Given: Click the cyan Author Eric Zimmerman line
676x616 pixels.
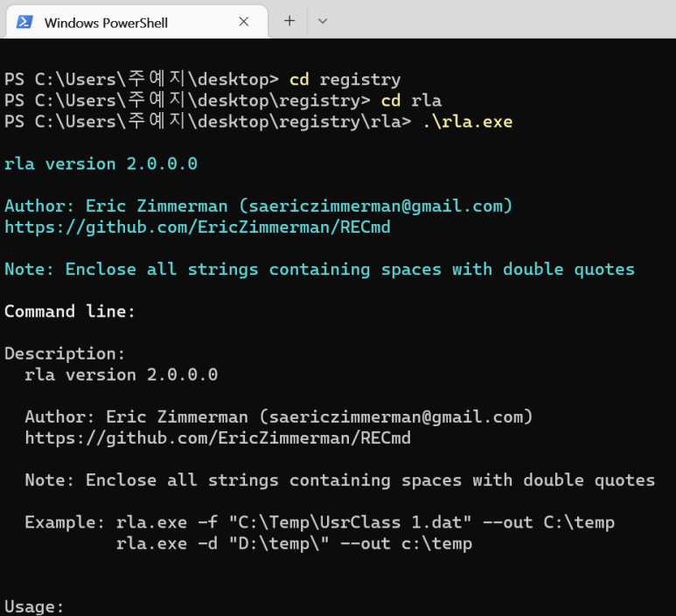Looking at the screenshot, I should coord(258,206).
